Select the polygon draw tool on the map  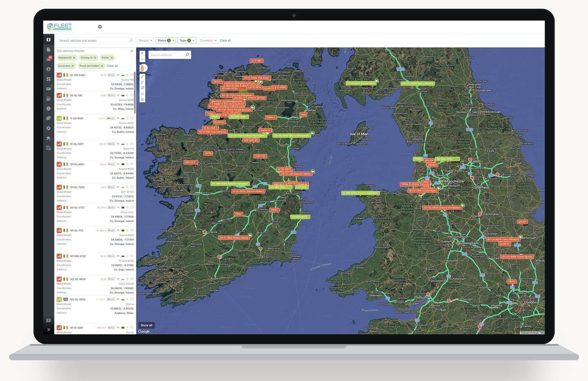(142, 88)
